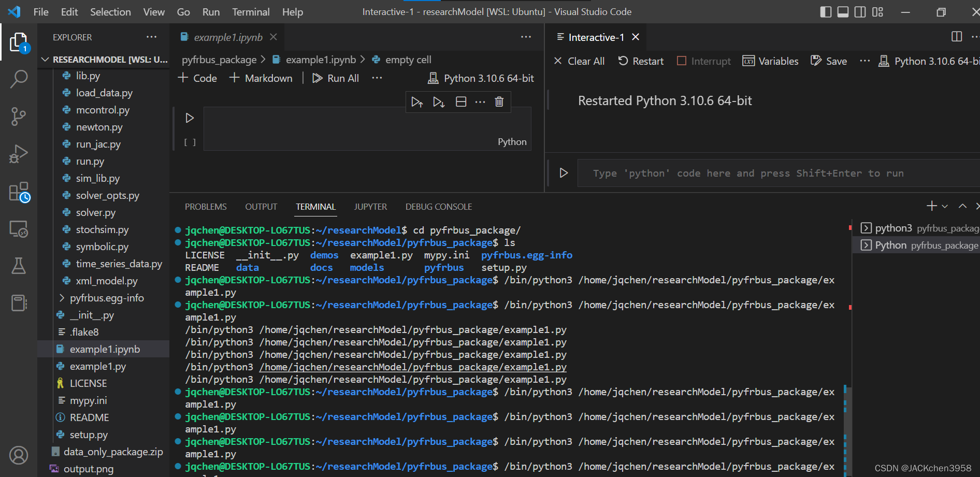Open the Terminal menu
The width and height of the screenshot is (980, 477).
250,12
